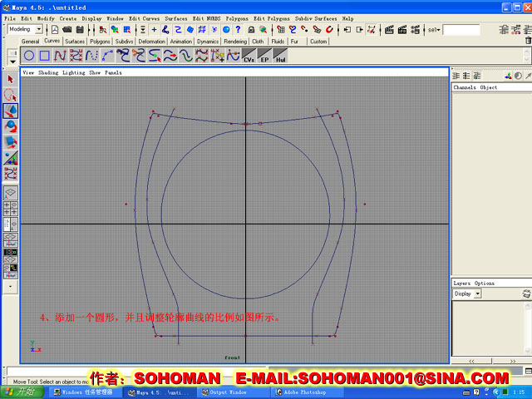Screen dimensions: 532x399
Task: Open the Options menu in layer editor
Action: (484, 283)
